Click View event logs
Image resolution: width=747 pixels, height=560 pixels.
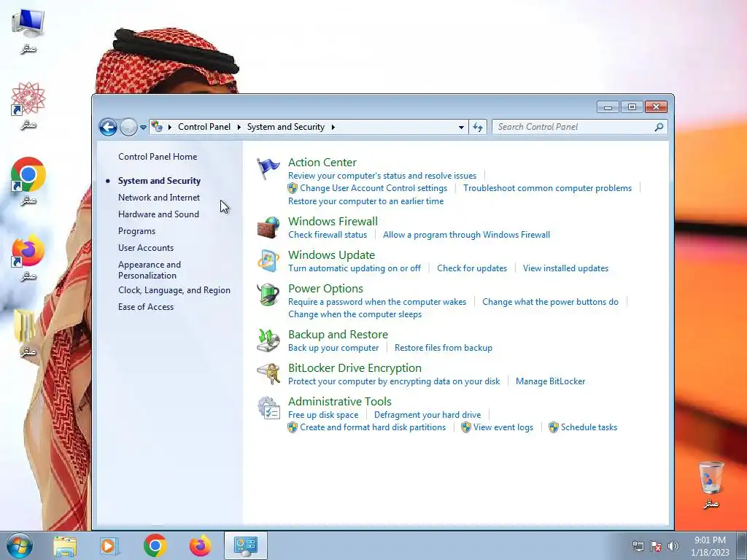coord(503,427)
